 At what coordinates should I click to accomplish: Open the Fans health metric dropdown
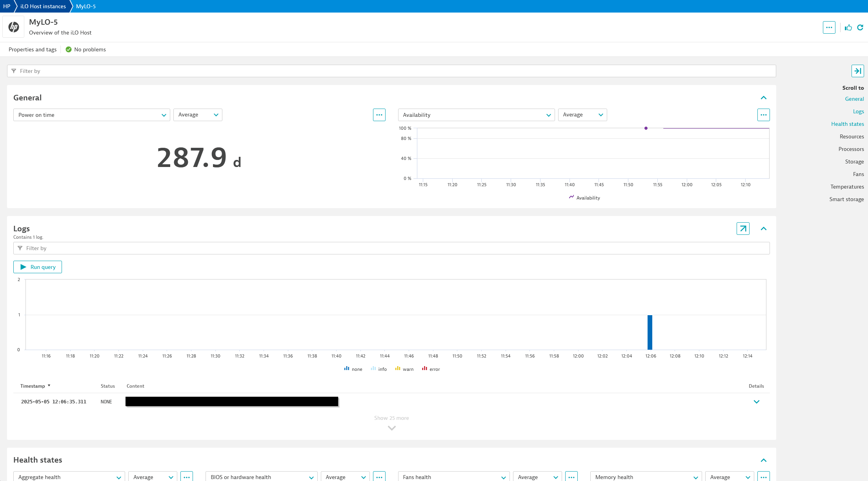pos(454,476)
